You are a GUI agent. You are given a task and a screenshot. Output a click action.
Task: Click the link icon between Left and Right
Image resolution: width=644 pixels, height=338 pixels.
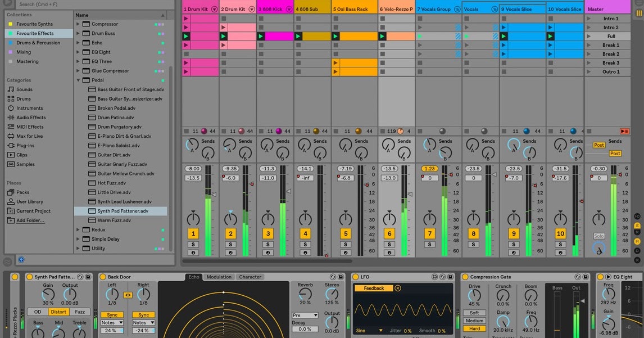128,295
